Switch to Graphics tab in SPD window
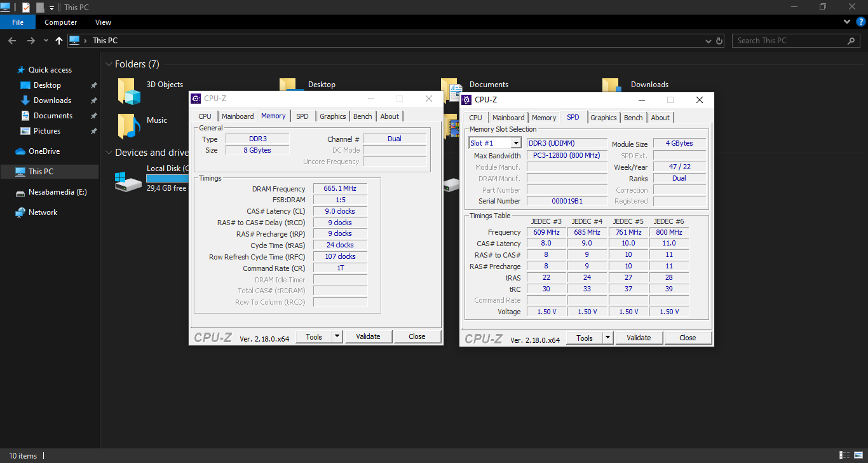 [x=603, y=118]
